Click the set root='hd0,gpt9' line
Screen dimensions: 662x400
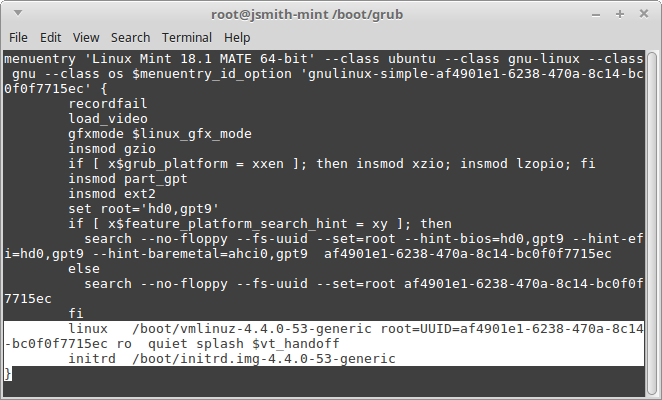(x=144, y=209)
